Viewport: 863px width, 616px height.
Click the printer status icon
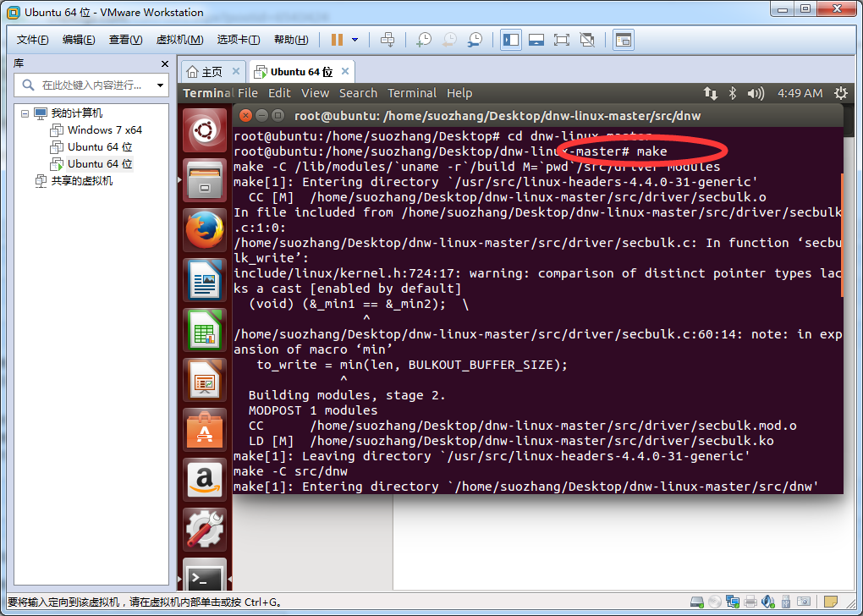pos(750,602)
